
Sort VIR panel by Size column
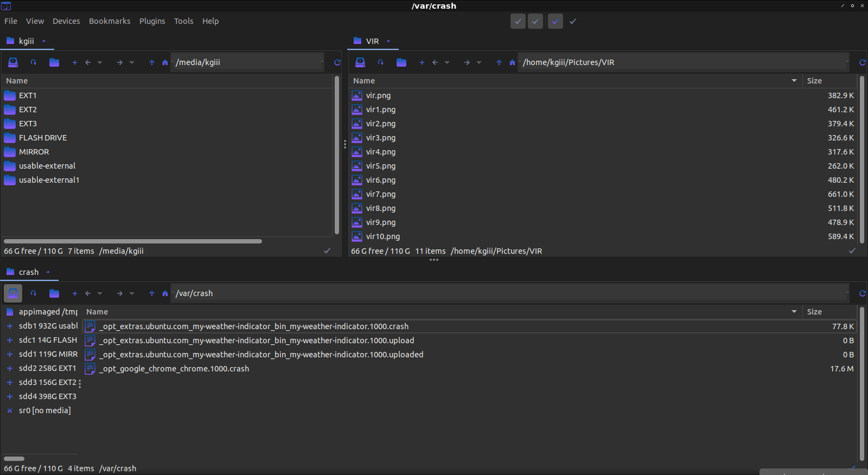coord(829,81)
